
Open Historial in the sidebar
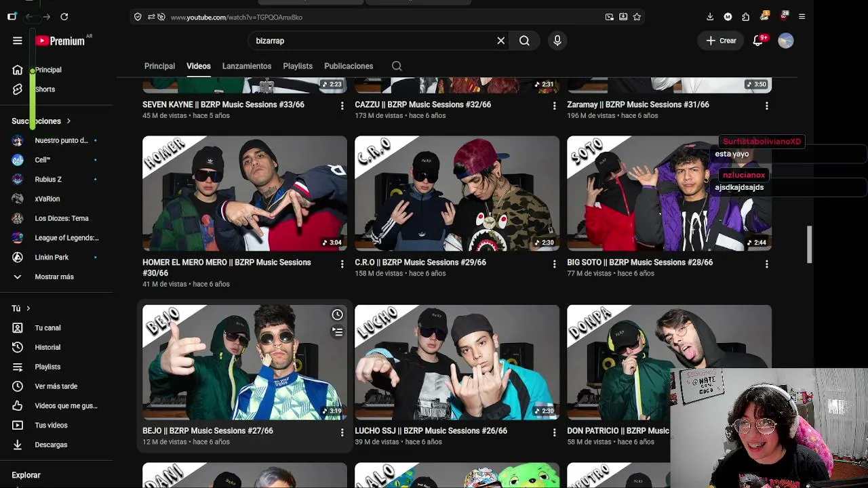(x=47, y=347)
